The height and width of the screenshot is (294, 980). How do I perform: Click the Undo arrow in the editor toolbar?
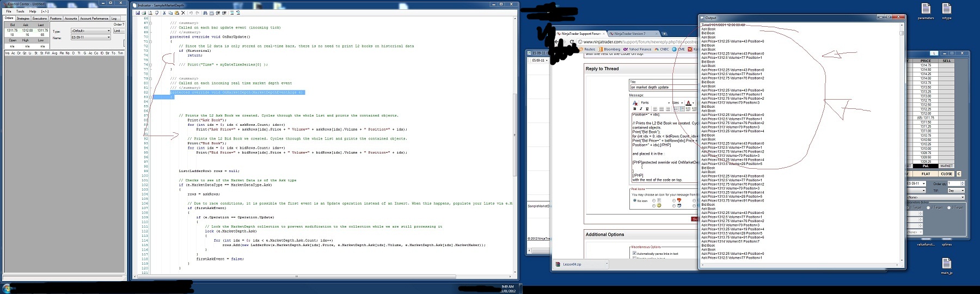pyautogui.click(x=191, y=13)
